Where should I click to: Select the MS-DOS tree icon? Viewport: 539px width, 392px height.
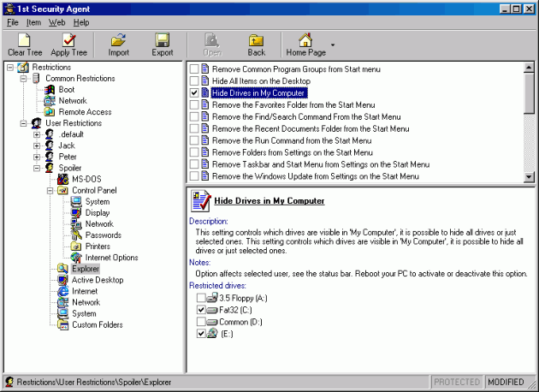(x=63, y=179)
